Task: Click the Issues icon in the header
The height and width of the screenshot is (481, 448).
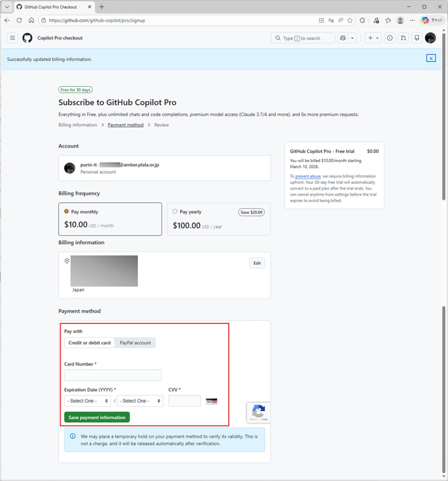Action: pyautogui.click(x=390, y=38)
